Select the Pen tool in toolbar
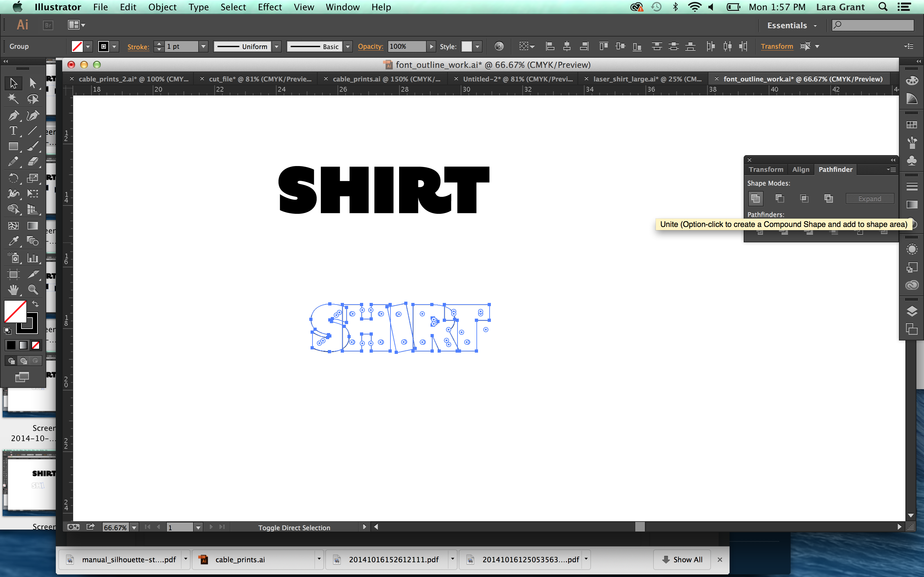 tap(13, 116)
